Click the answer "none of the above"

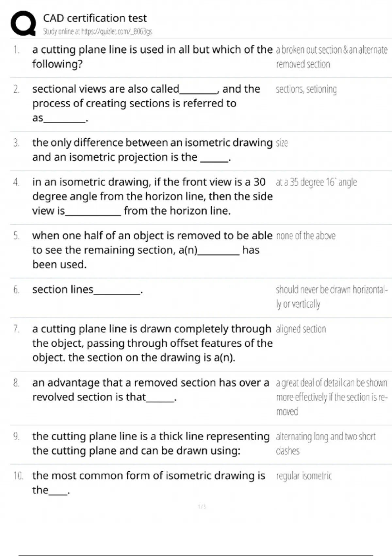[x=306, y=236]
